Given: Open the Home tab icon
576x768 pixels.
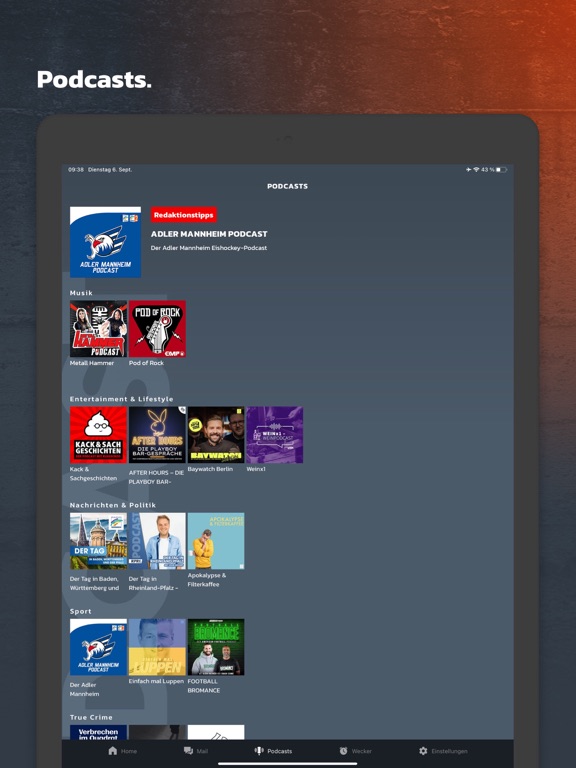Looking at the screenshot, I should click(113, 751).
